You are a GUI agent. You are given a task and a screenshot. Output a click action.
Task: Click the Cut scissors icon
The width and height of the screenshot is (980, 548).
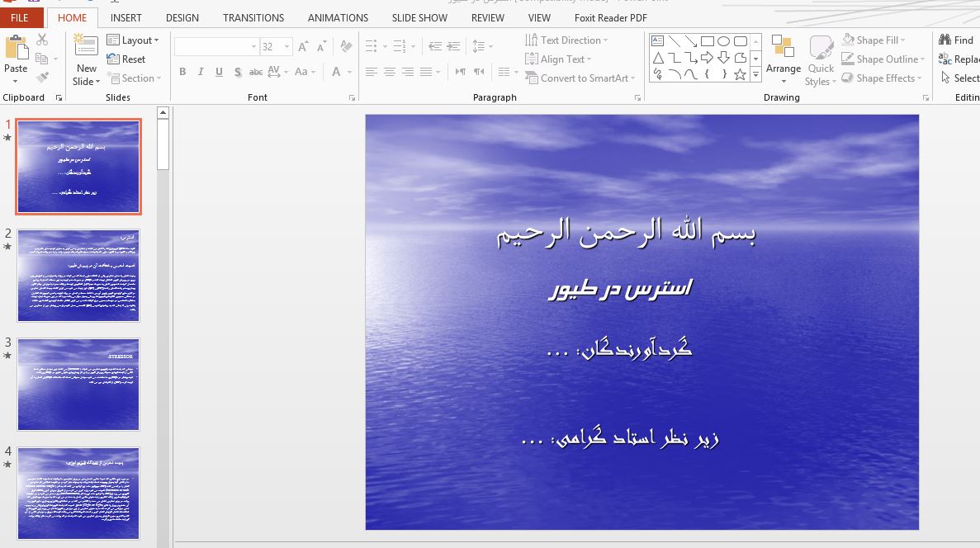(x=42, y=40)
